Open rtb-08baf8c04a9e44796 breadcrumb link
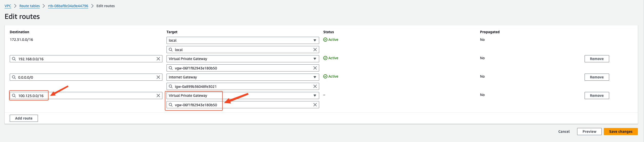The image size is (644, 142). pyautogui.click(x=68, y=6)
